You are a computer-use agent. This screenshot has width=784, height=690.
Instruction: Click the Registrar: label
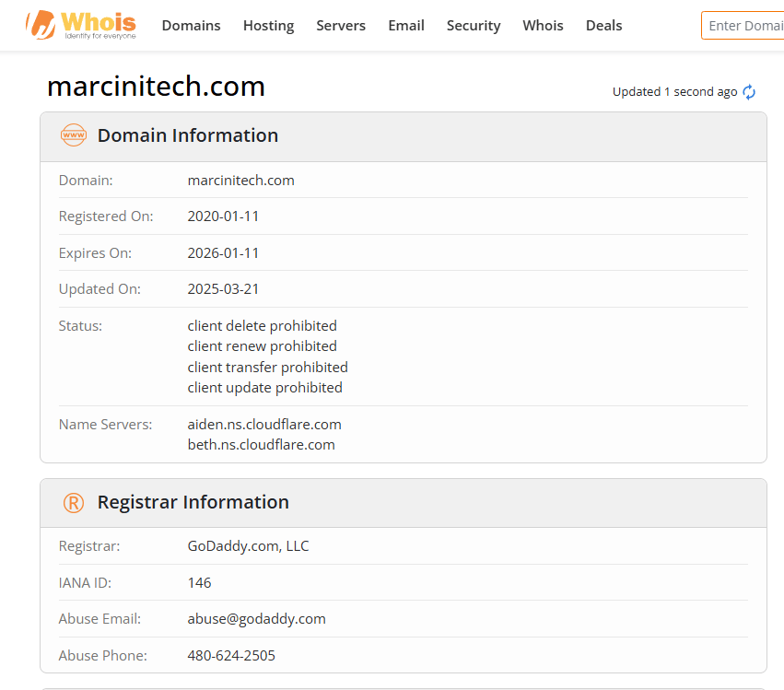[89, 546]
